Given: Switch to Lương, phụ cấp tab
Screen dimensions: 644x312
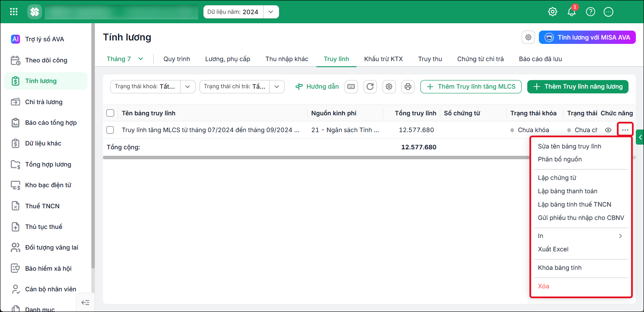Looking at the screenshot, I should click(227, 59).
